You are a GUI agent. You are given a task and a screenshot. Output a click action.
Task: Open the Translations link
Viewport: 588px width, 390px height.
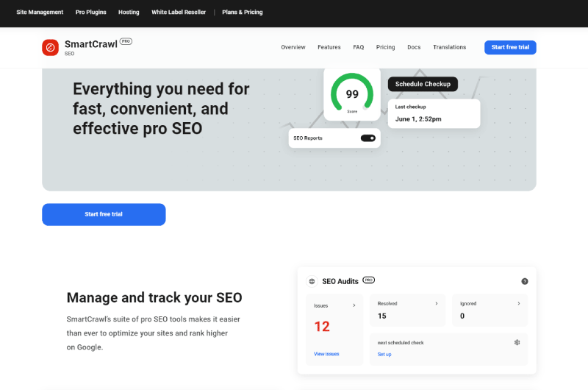(450, 47)
